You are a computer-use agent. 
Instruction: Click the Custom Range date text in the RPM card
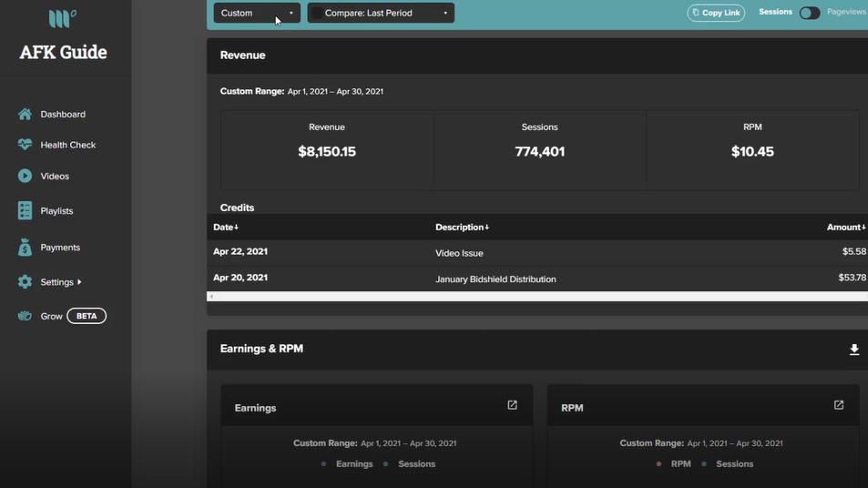[x=701, y=443]
